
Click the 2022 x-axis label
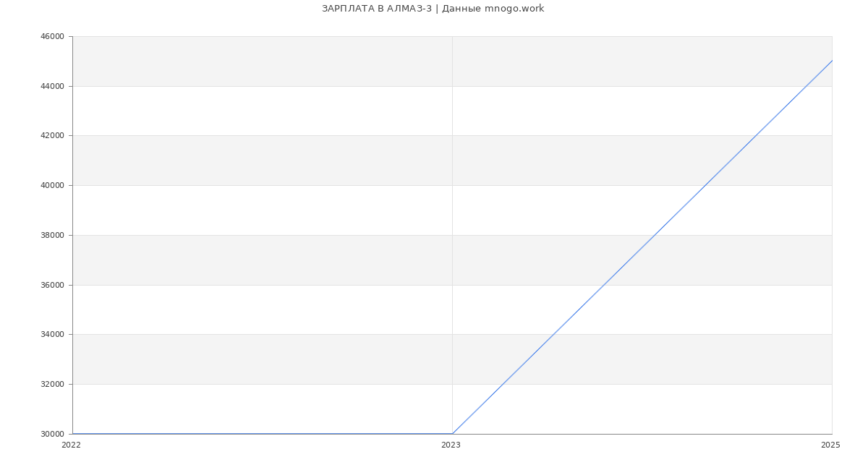[x=71, y=445]
